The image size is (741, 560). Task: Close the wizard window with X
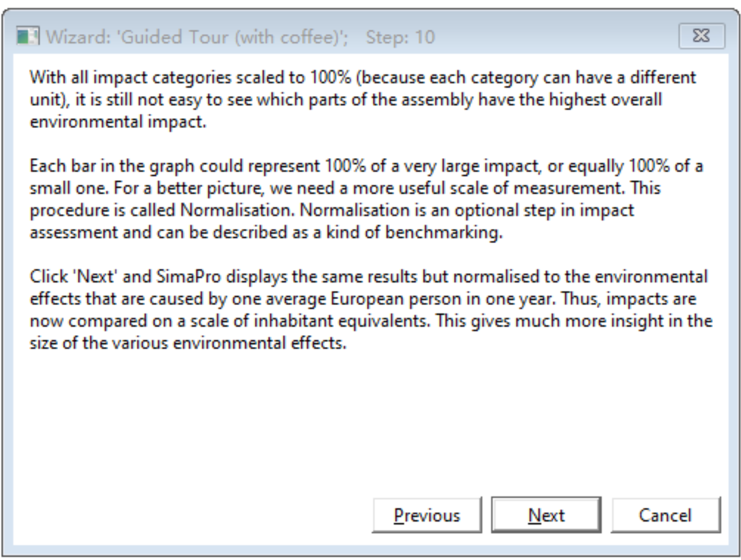tap(702, 37)
